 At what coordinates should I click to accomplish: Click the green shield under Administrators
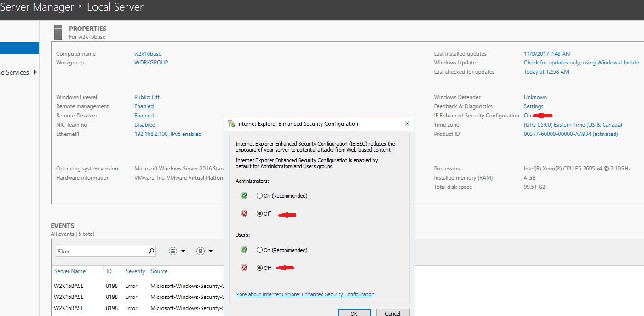[244, 196]
